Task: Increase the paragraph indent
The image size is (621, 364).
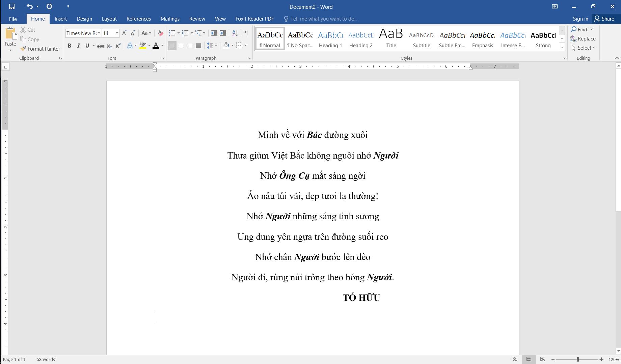Action: coord(223,33)
